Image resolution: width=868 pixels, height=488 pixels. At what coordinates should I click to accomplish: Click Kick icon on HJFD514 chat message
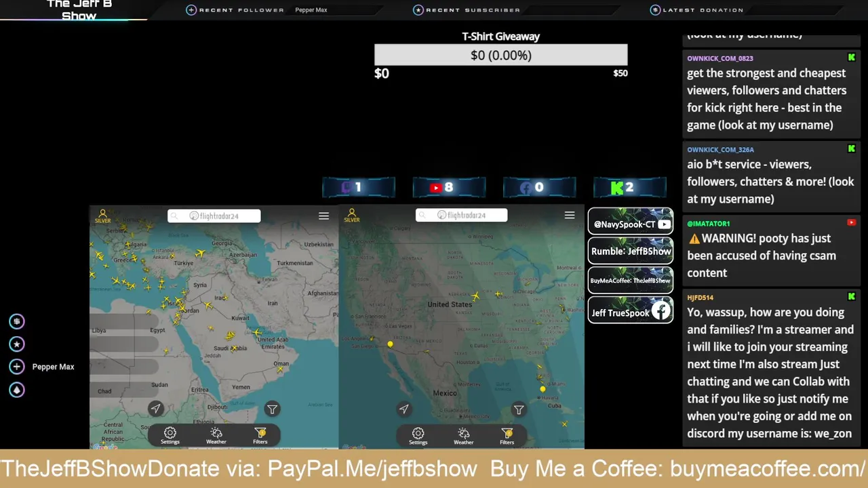tap(851, 297)
